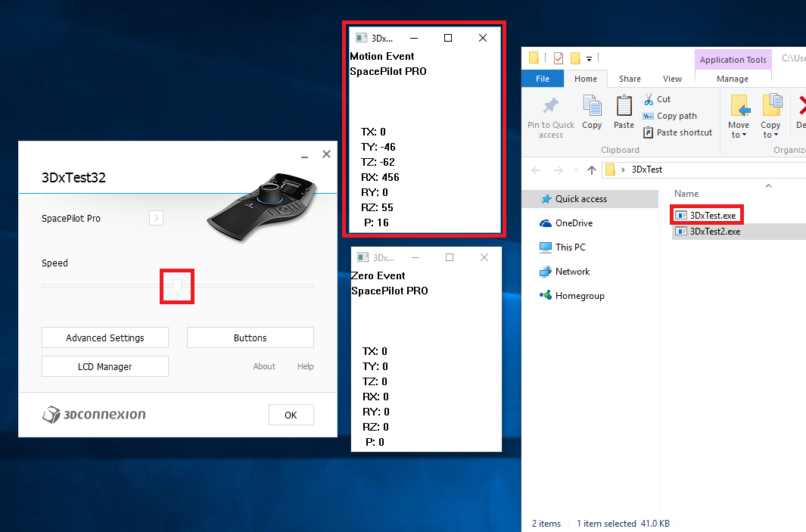
Task: Click 'Motion Event' heading text
Action: point(382,56)
